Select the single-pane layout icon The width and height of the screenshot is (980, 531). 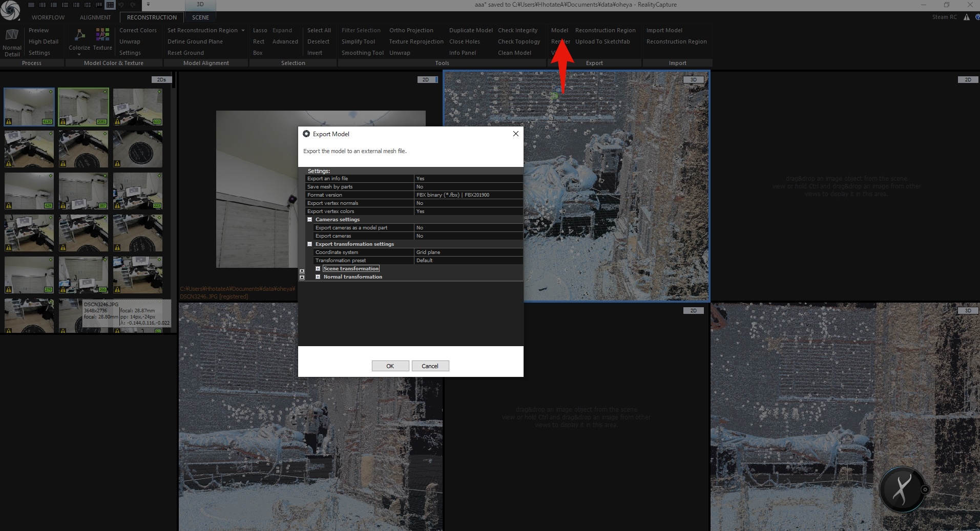point(32,5)
